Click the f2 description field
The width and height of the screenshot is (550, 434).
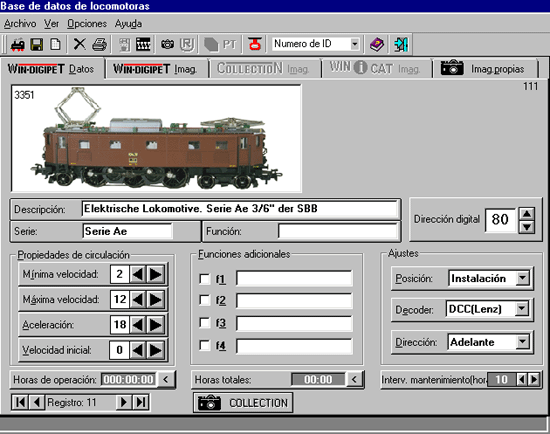pyautogui.click(x=294, y=301)
